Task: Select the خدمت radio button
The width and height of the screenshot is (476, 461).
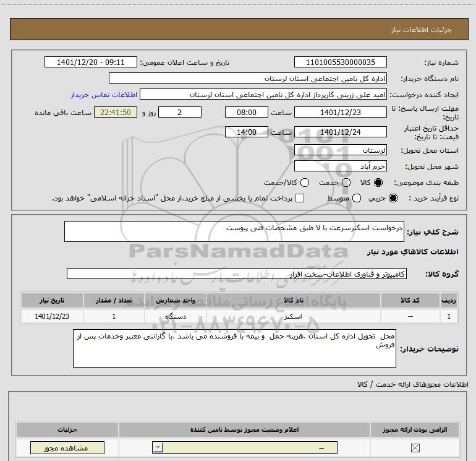Action: tap(346, 183)
